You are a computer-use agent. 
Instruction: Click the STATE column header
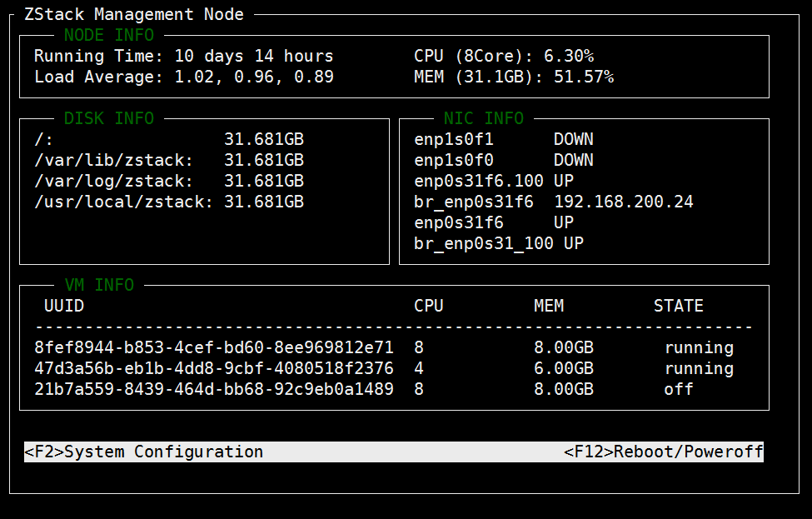coord(679,306)
